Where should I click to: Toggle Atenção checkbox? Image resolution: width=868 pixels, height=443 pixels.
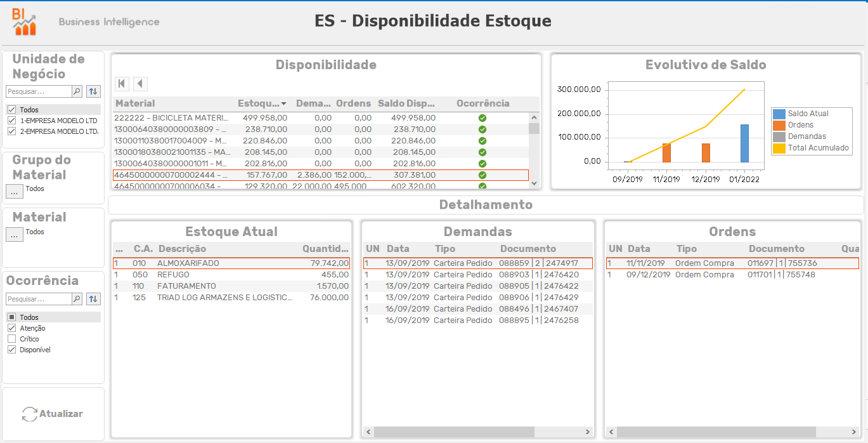[x=11, y=328]
